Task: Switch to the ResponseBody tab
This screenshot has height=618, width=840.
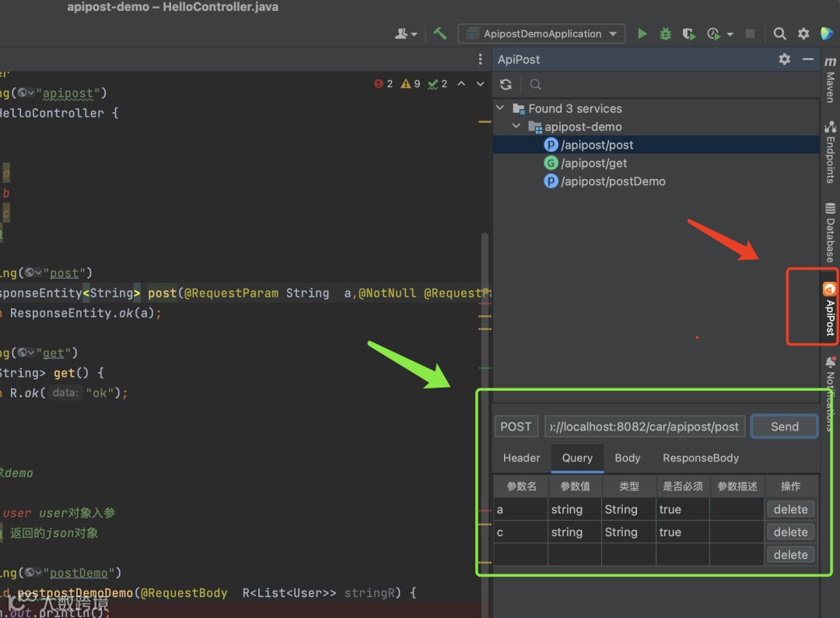Action: [x=701, y=458]
